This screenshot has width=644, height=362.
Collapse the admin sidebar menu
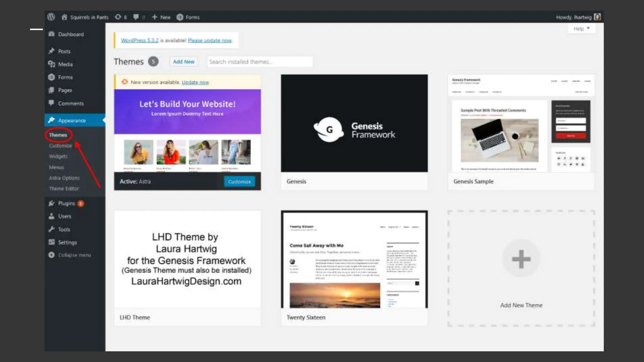click(74, 255)
